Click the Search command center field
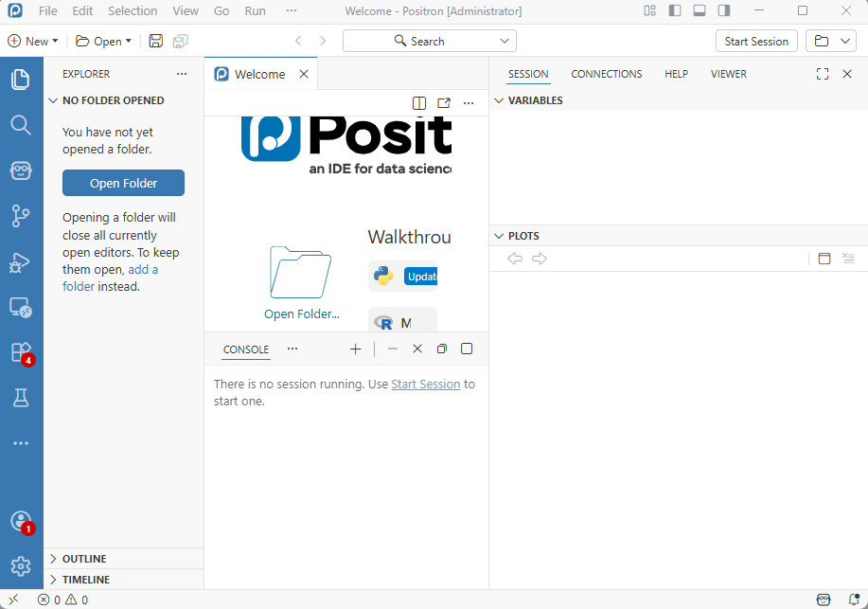Image resolution: width=868 pixels, height=609 pixels. pyautogui.click(x=429, y=42)
